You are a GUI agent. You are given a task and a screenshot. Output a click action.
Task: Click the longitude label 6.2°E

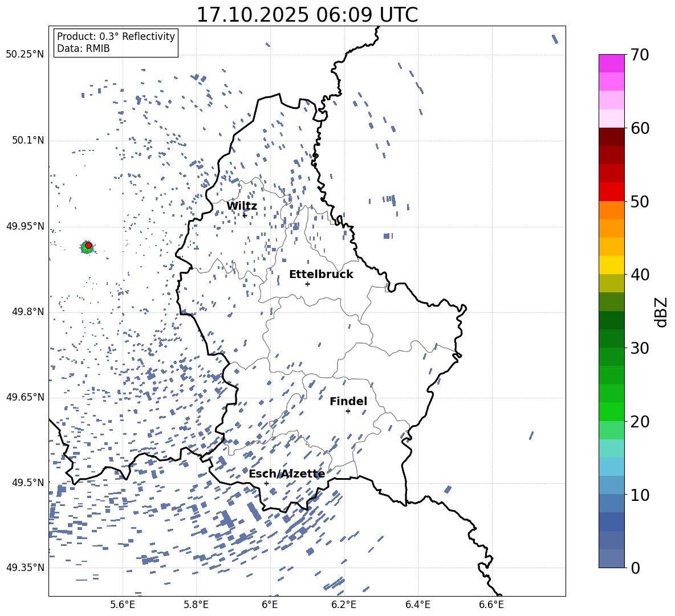click(344, 605)
